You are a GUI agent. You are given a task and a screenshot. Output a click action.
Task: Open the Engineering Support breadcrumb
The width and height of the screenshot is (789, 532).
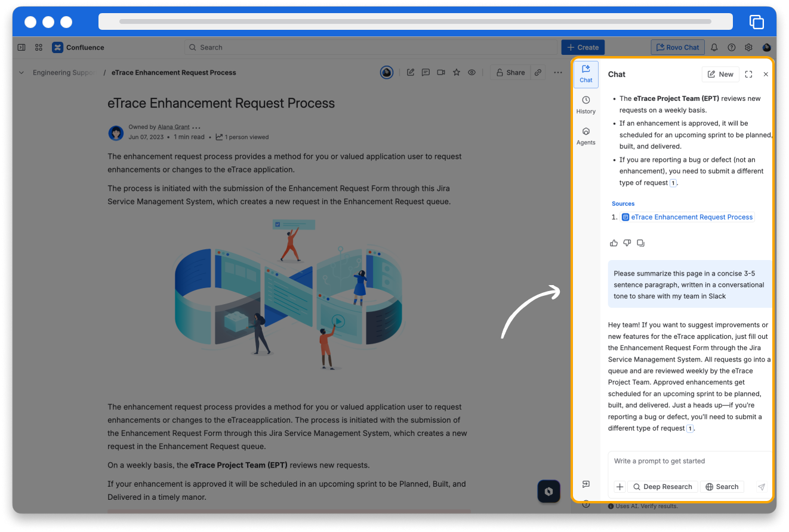pyautogui.click(x=64, y=73)
